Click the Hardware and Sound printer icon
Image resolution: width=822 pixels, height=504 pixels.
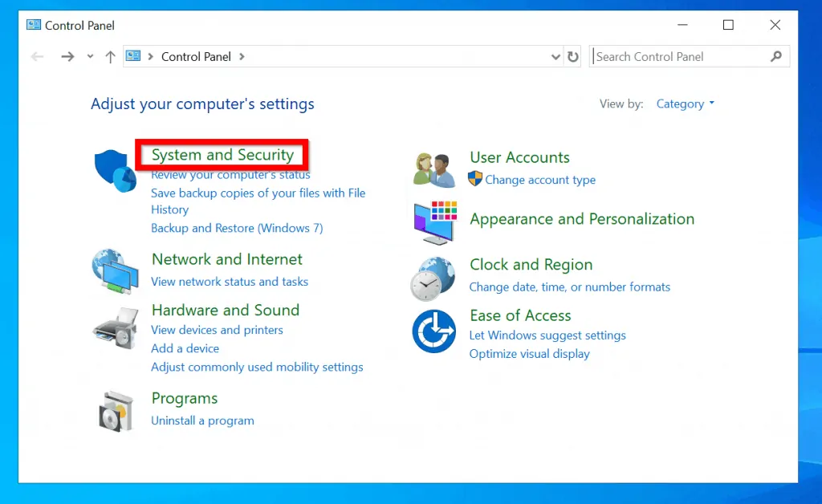pos(115,326)
